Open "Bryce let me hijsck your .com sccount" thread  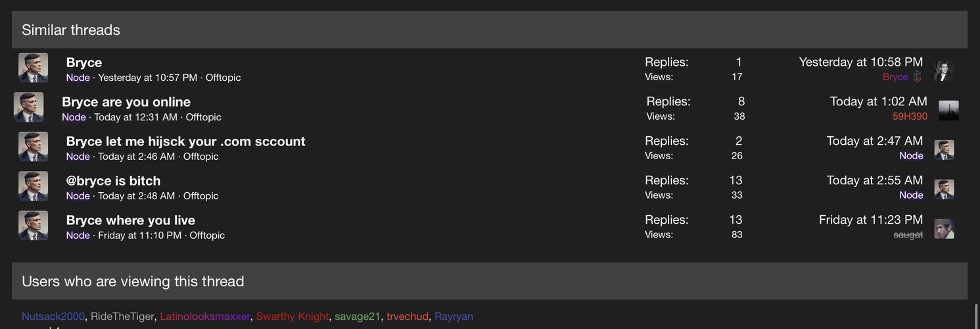pos(185,141)
